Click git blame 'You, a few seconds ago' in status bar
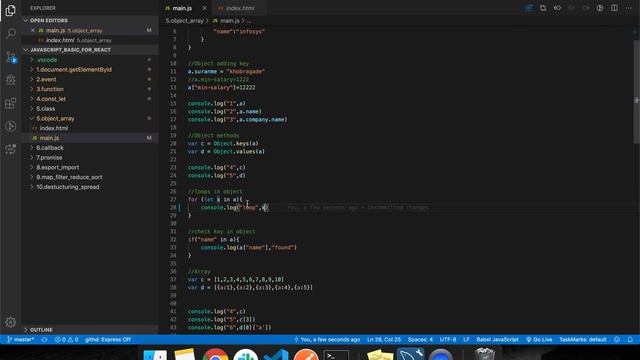The image size is (640, 360). [327, 340]
